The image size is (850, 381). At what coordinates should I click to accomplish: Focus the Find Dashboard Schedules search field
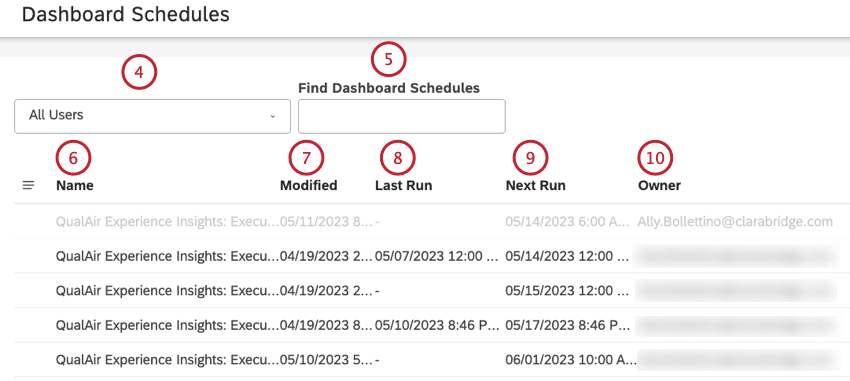pyautogui.click(x=402, y=116)
